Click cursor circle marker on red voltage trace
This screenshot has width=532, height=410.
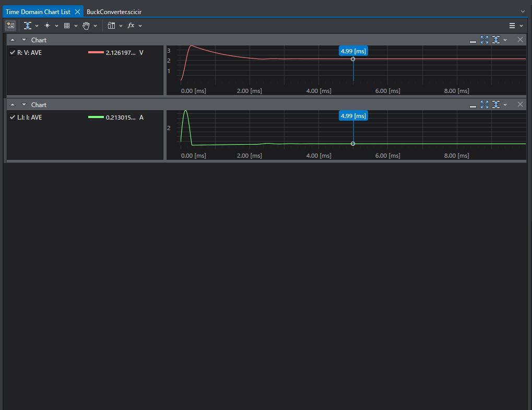(353, 59)
